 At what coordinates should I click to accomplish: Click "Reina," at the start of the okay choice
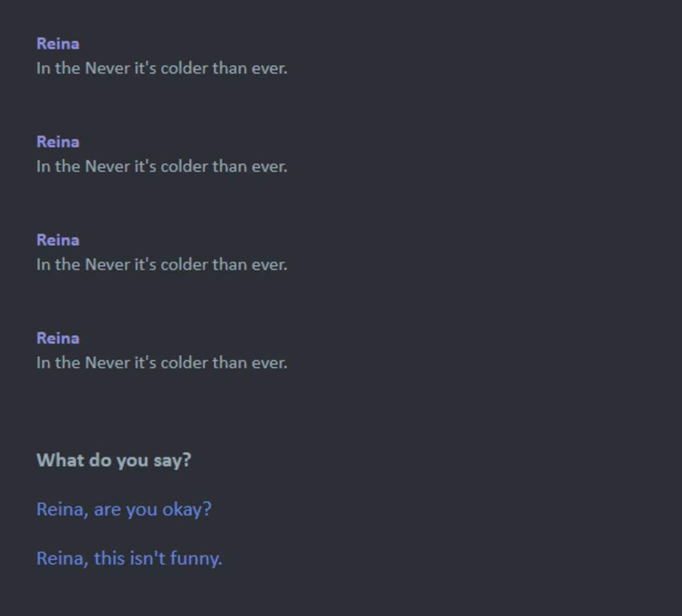pyautogui.click(x=62, y=509)
